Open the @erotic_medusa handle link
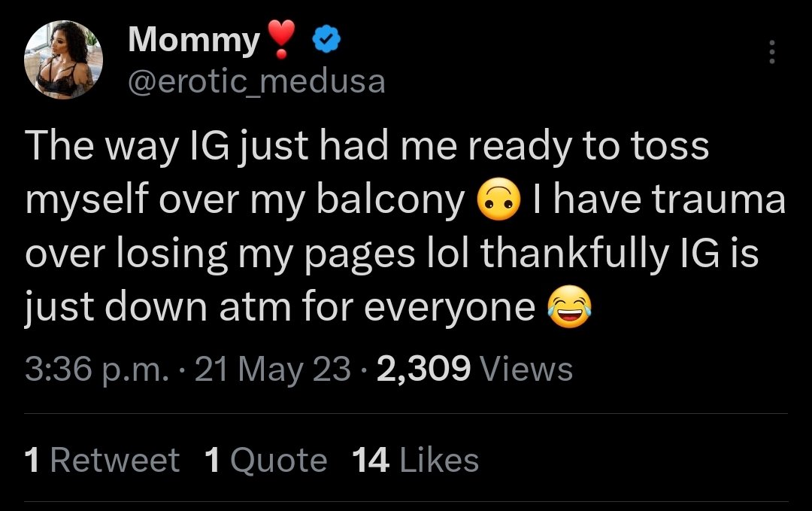This screenshot has width=812, height=511. [256, 81]
